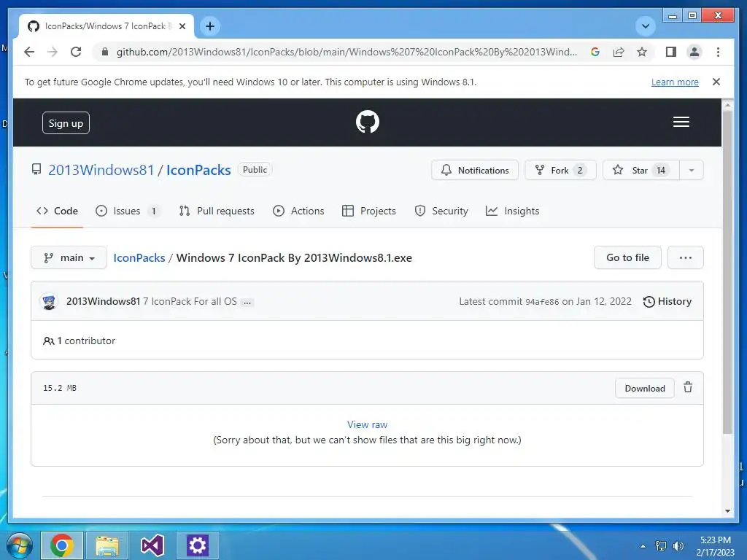
Task: Open the IconPacks repository title link
Action: [x=198, y=170]
